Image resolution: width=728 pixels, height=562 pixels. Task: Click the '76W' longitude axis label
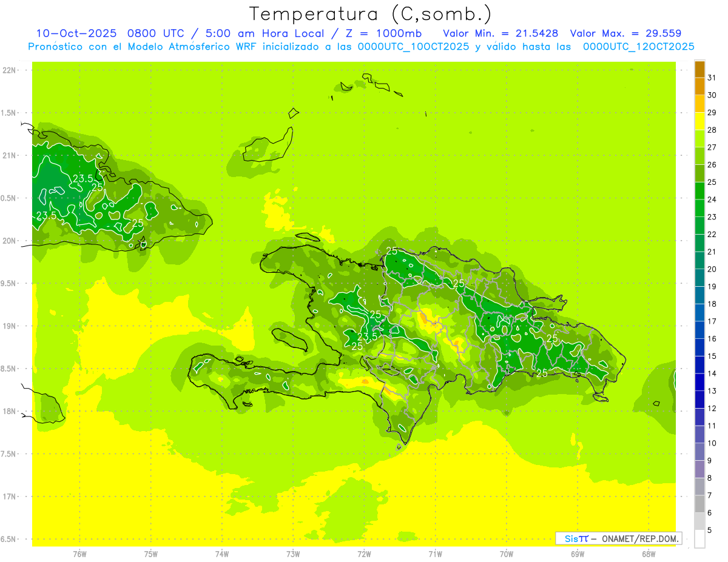click(79, 554)
